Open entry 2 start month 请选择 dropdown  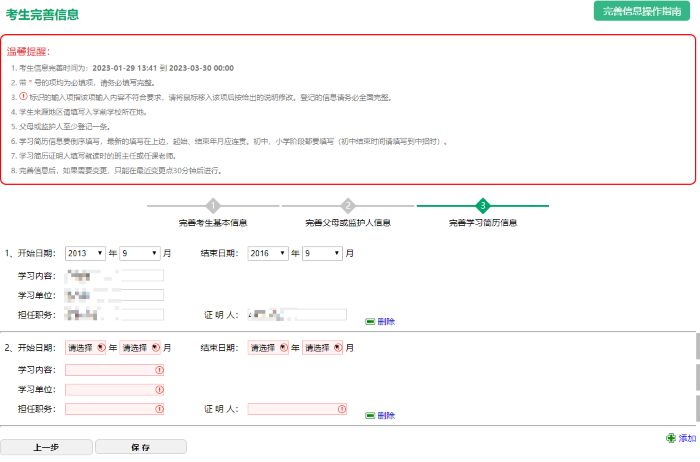140,347
